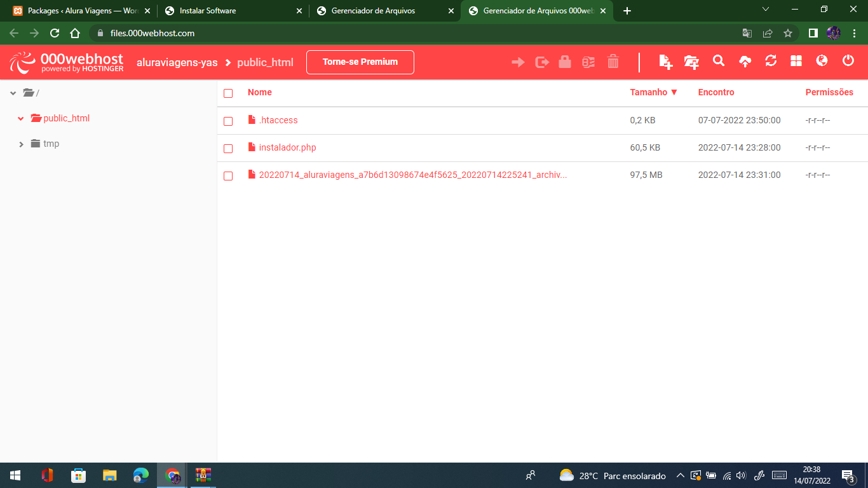Viewport: 868px width, 488px height.
Task: Switch to grid view using the tiles icon
Action: click(796, 61)
